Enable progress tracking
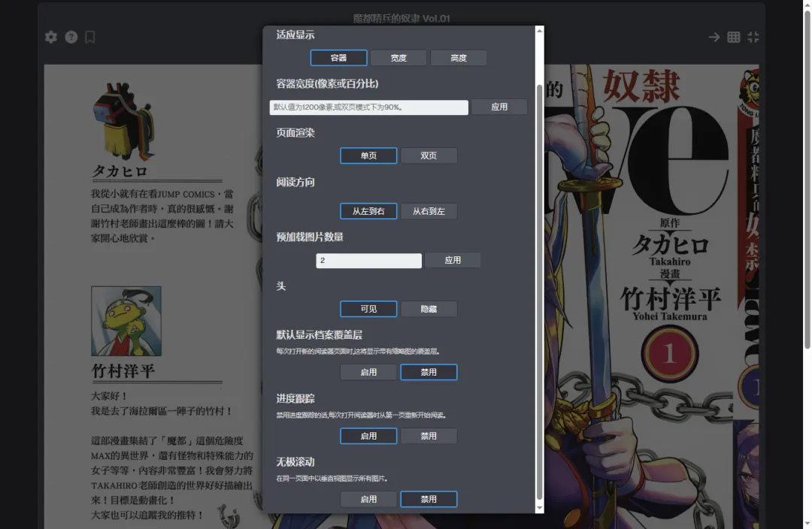This screenshot has width=812, height=529. (368, 436)
